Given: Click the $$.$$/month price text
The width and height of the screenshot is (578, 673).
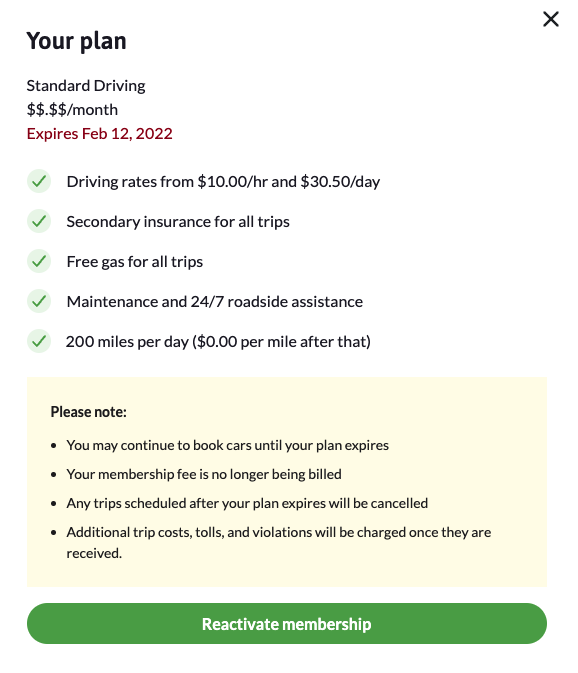Looking at the screenshot, I should click(72, 110).
